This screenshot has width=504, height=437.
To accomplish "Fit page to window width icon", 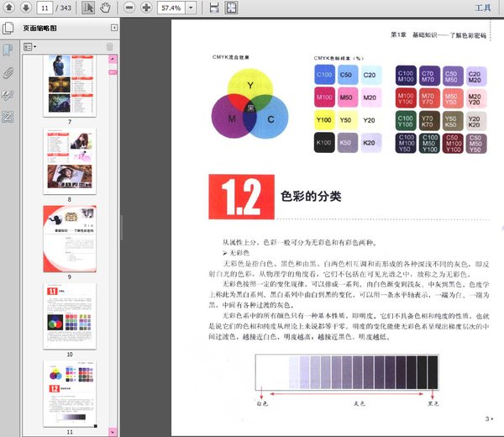I will click(213, 8).
